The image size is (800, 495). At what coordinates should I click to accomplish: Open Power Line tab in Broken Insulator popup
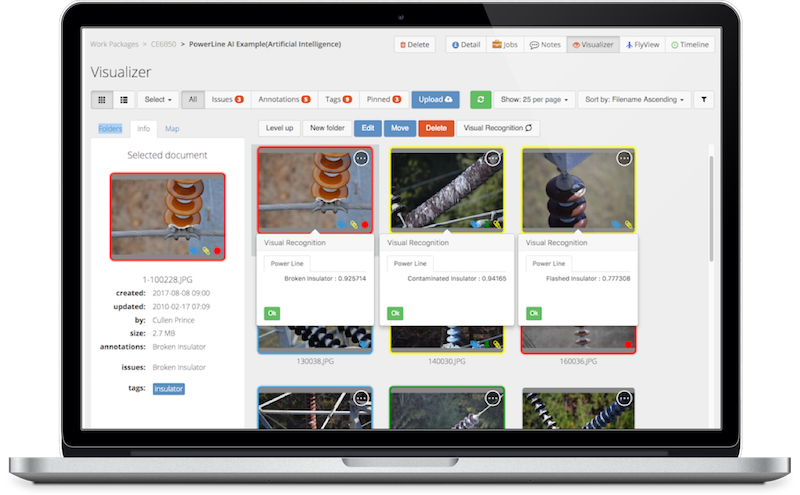287,263
